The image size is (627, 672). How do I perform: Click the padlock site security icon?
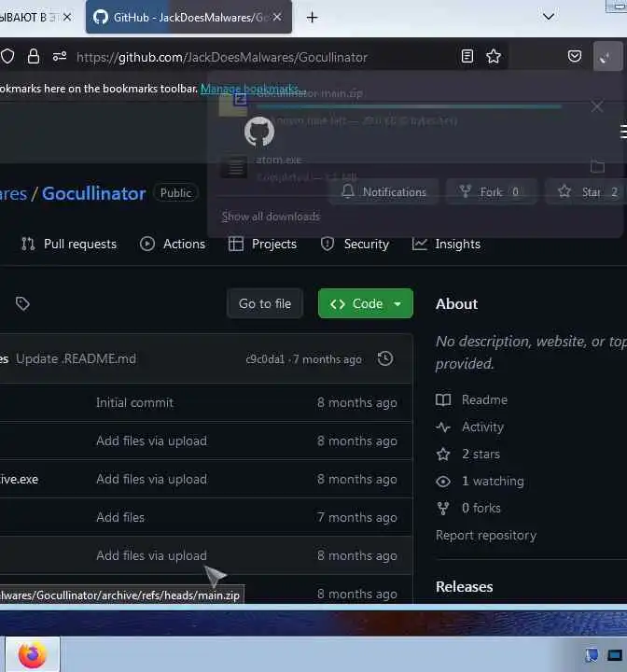click(34, 56)
